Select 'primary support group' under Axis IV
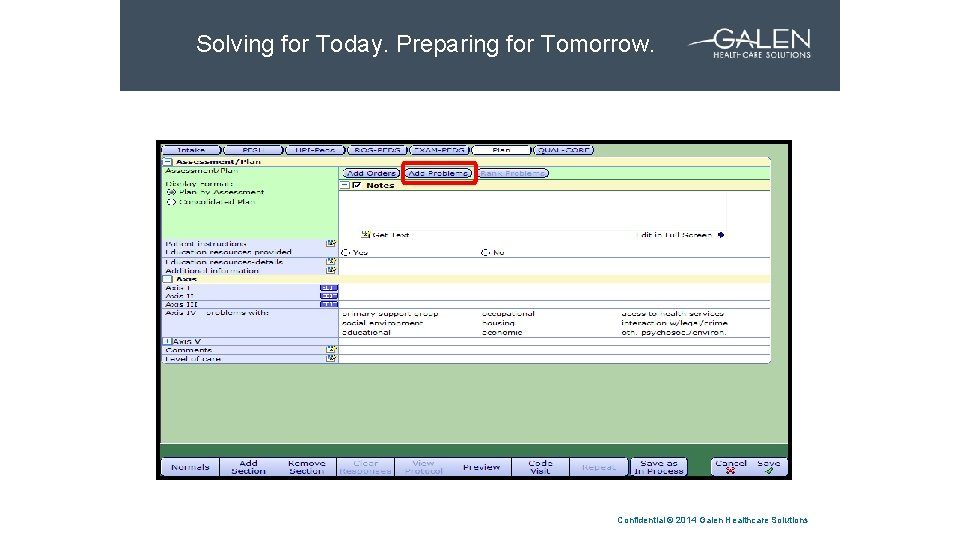Image resolution: width=960 pixels, height=540 pixels. coord(390,313)
